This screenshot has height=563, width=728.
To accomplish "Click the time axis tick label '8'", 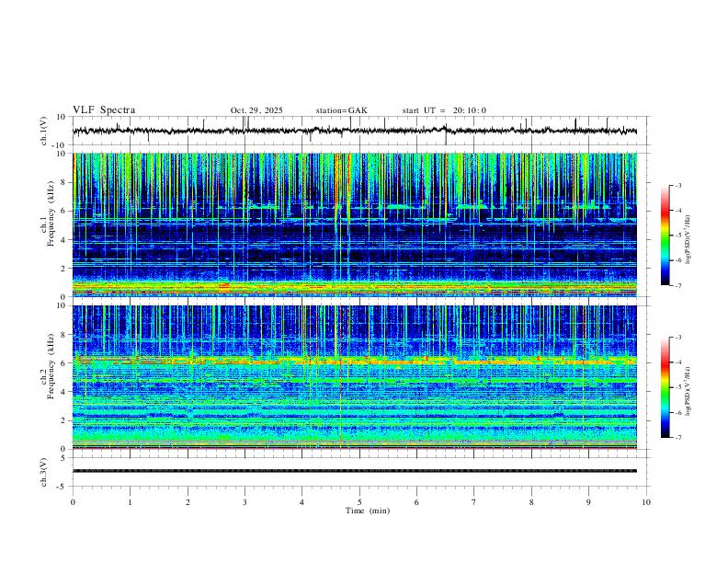I will [x=531, y=502].
